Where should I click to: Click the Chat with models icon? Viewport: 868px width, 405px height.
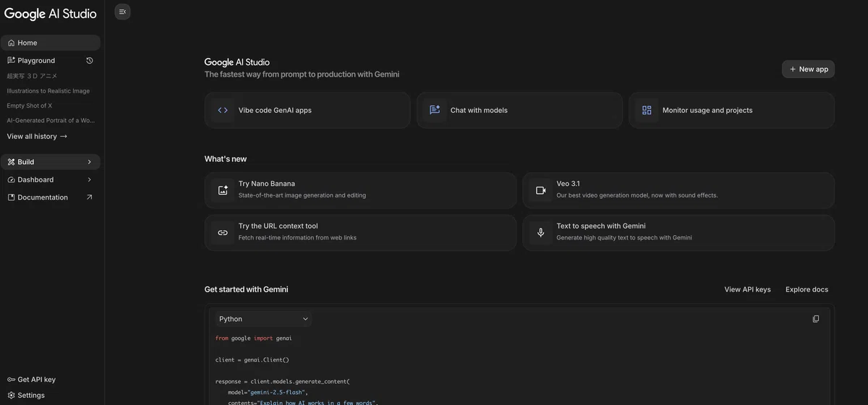[435, 111]
